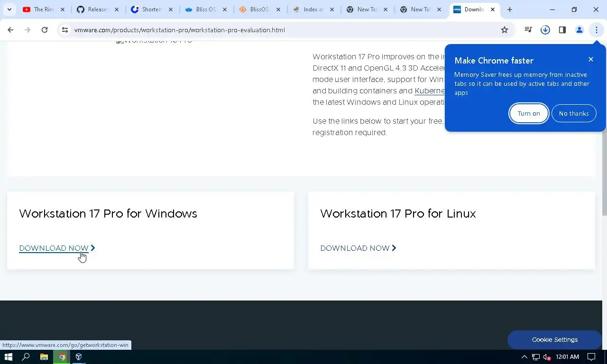
Task: Open Windows taskbar search
Action: click(x=26, y=357)
